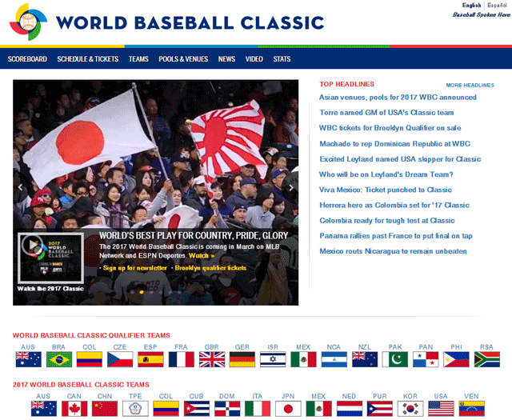
Task: Select the Germany flag under GER
Action: coord(242,359)
